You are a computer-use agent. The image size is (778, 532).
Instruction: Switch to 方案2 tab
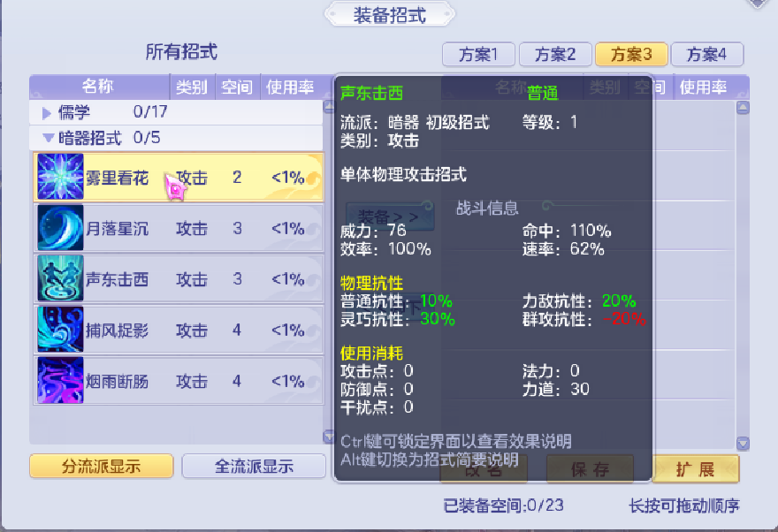coord(554,54)
